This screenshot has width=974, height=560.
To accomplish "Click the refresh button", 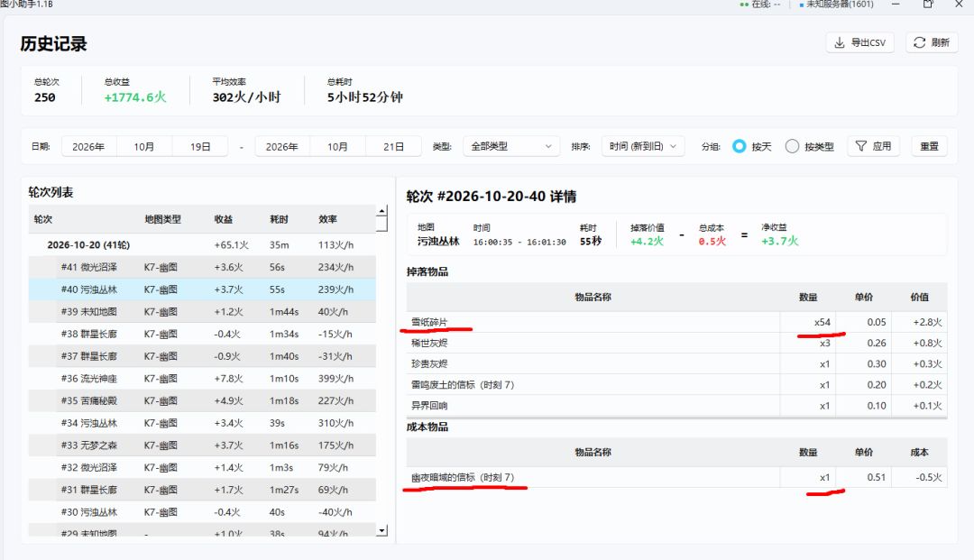I will pos(932,42).
